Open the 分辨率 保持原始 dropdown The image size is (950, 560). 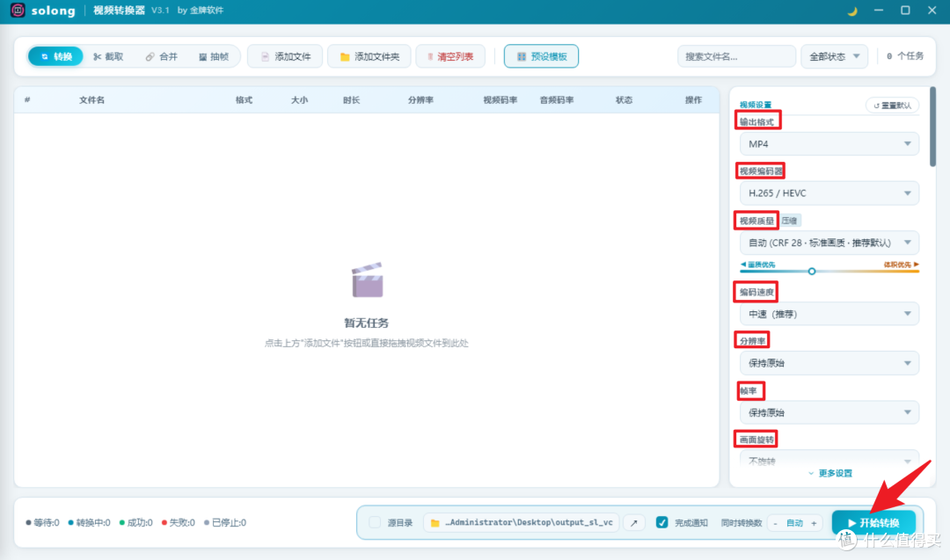[829, 363]
